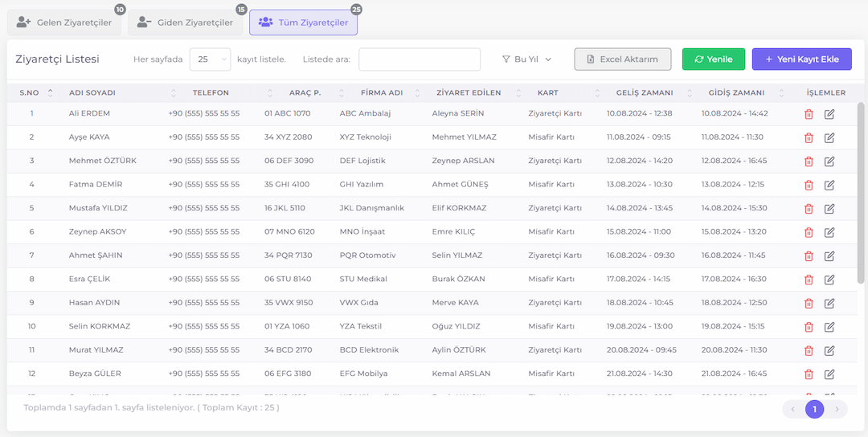The width and height of the screenshot is (868, 437).
Task: Edit visitor record for Ayşe KAYA
Action: [x=829, y=137]
